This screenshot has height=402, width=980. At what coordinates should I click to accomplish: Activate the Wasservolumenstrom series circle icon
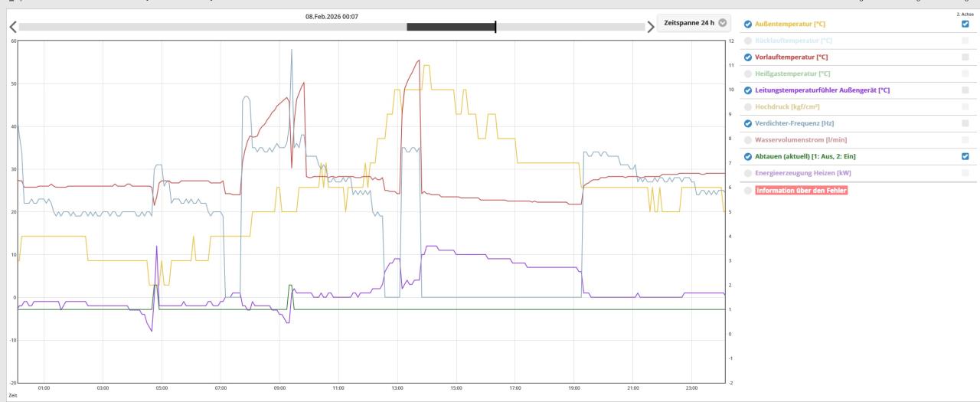748,140
